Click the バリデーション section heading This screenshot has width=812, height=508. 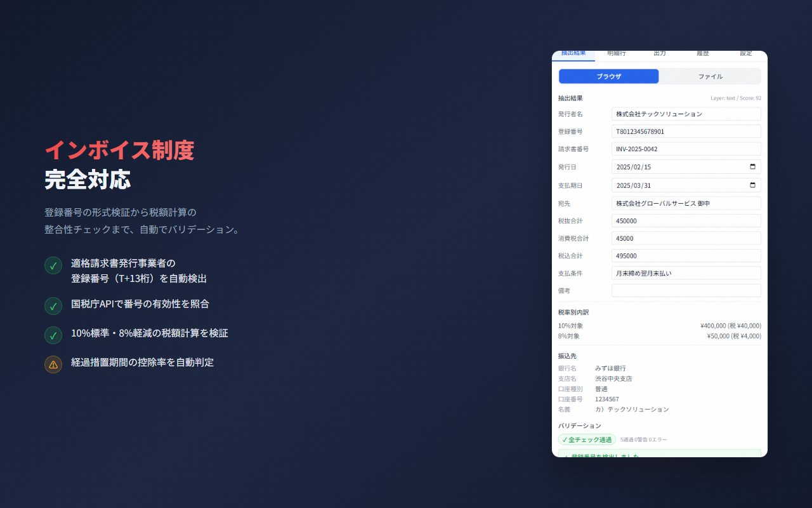[580, 425]
